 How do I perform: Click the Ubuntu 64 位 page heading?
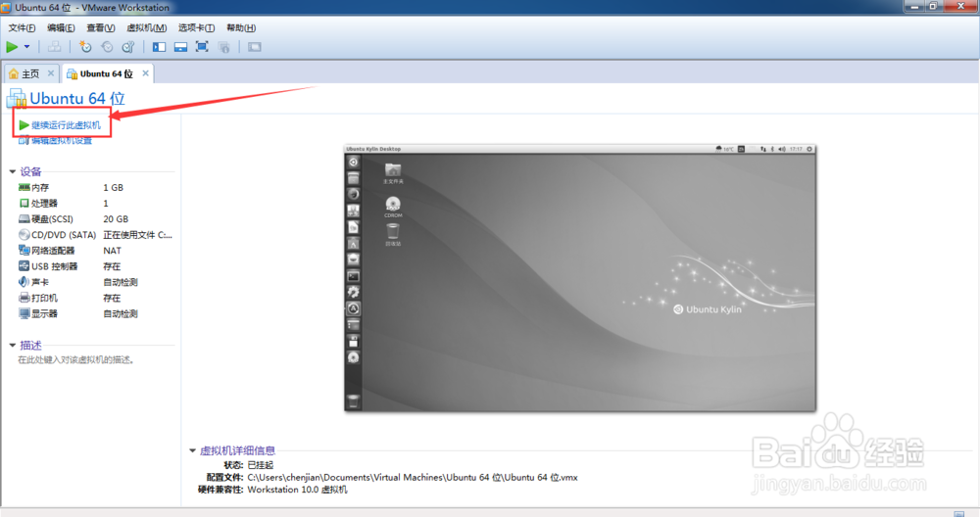point(76,99)
